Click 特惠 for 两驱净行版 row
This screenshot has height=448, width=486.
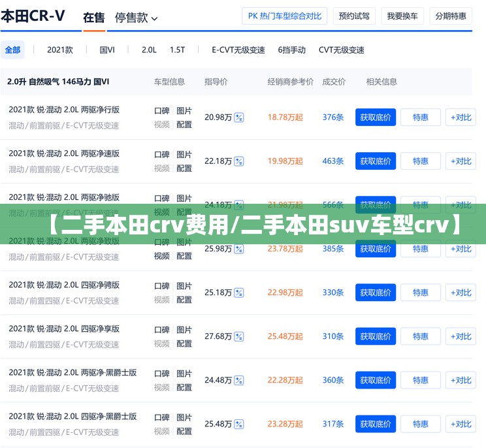pos(421,118)
